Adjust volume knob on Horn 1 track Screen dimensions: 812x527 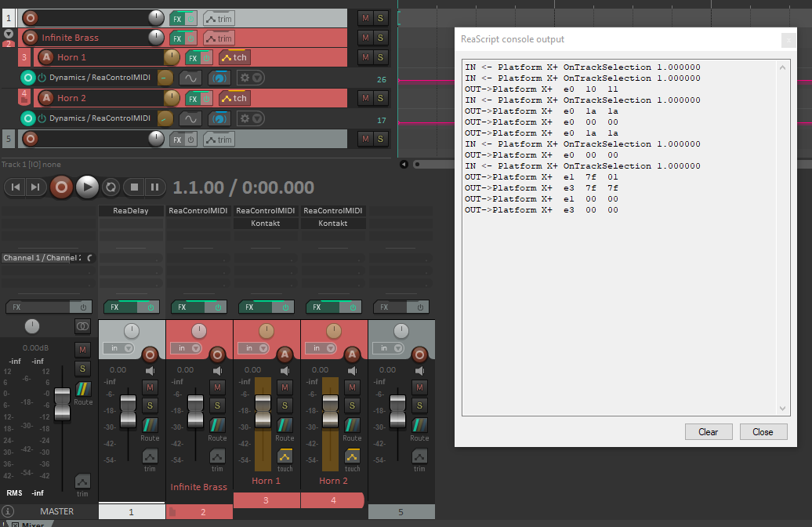[172, 57]
